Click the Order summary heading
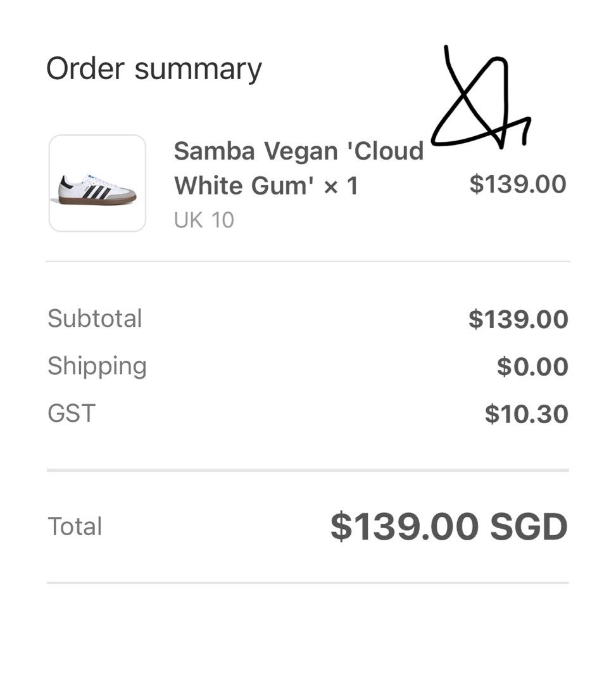This screenshot has height=684, width=616. click(x=154, y=70)
